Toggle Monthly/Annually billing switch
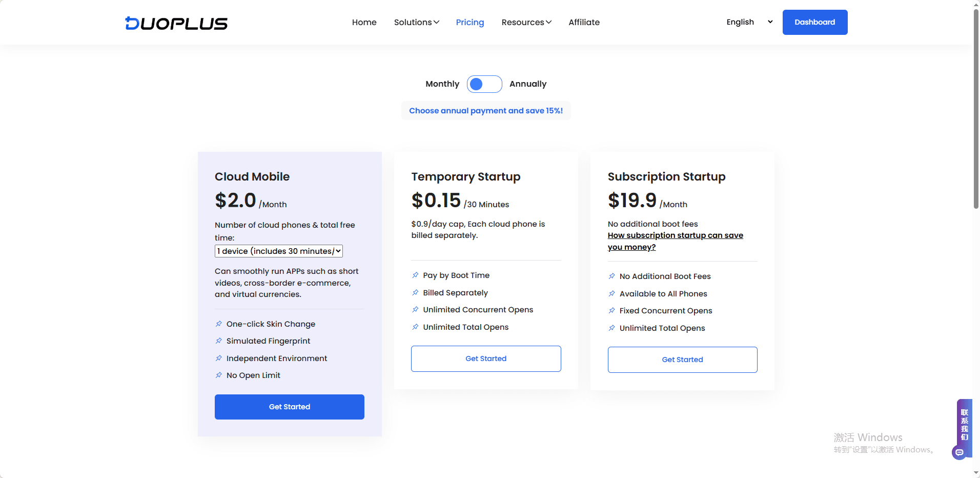The width and height of the screenshot is (980, 478). [x=484, y=84]
